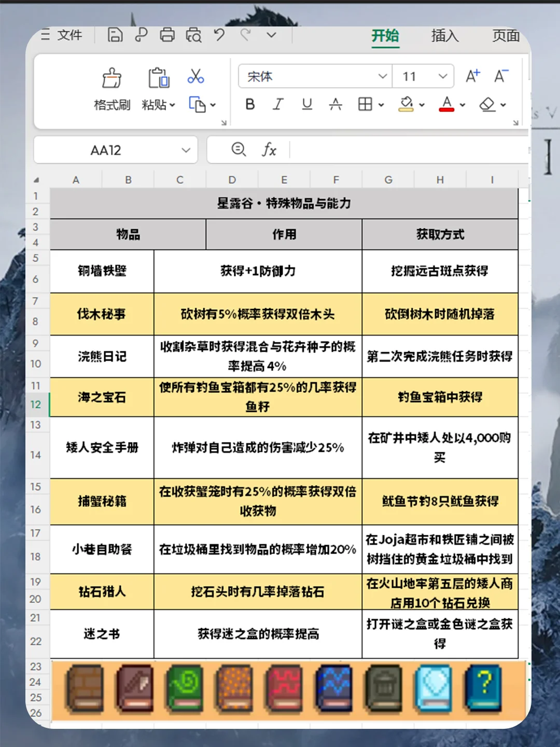Screen dimensions: 560x747
Task: Click the export to PDF icon
Action: click(141, 35)
